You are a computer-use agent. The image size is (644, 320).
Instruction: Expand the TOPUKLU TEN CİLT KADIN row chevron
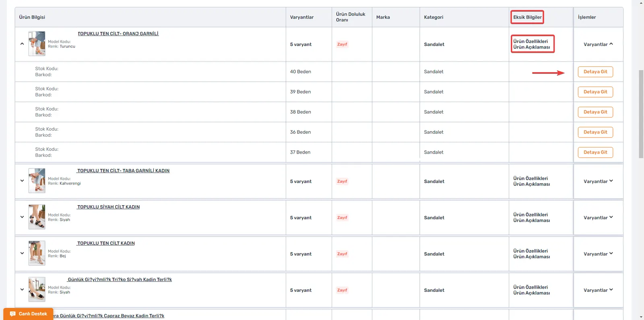coord(22,254)
